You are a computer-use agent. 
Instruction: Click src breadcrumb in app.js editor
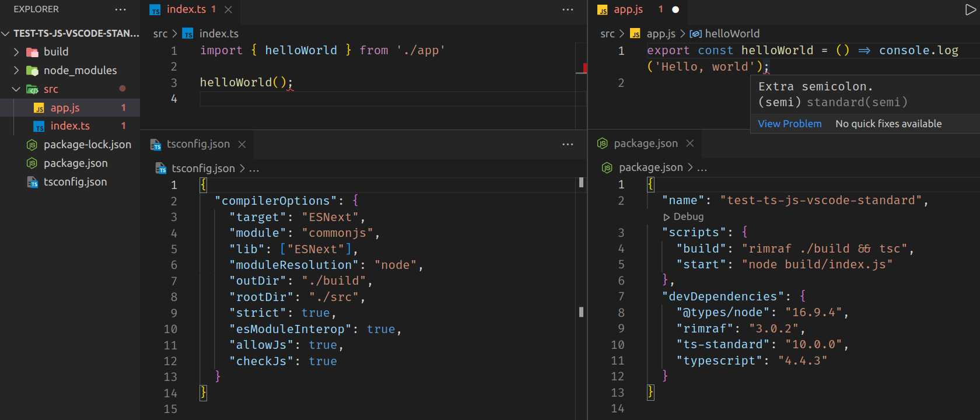point(608,34)
